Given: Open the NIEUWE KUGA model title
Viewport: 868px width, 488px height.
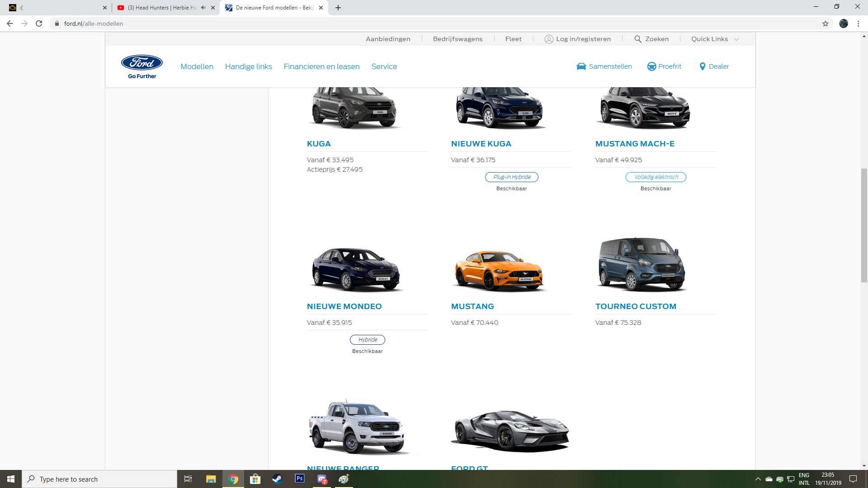Looking at the screenshot, I should pyautogui.click(x=481, y=144).
